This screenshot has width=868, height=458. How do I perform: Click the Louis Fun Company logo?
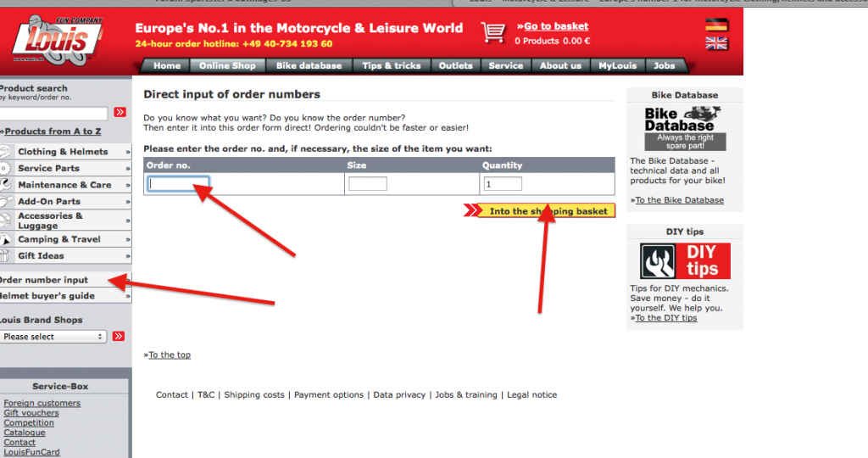pyautogui.click(x=57, y=40)
